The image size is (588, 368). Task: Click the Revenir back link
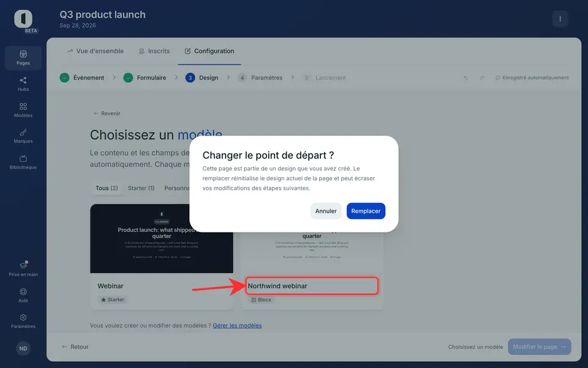pyautogui.click(x=107, y=113)
